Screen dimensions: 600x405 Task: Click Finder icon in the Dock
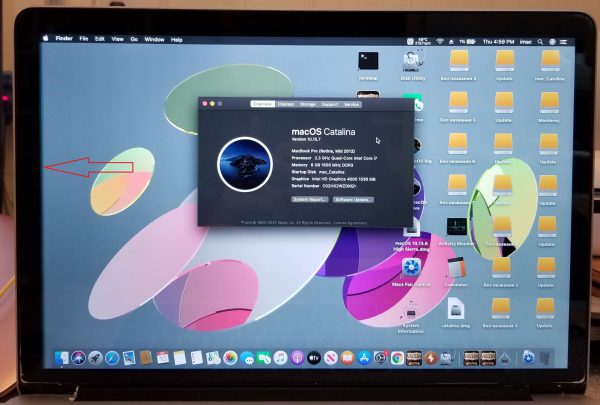pos(60,357)
